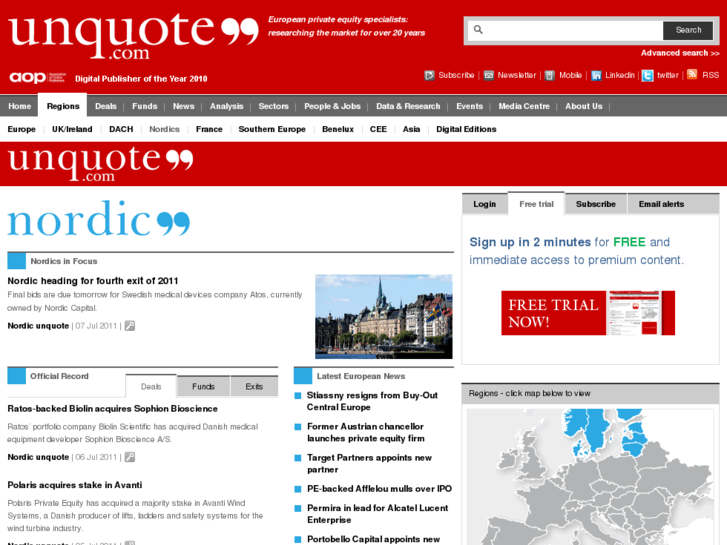Click the LinkedIn icon
This screenshot has width=727, height=545.
coord(596,75)
